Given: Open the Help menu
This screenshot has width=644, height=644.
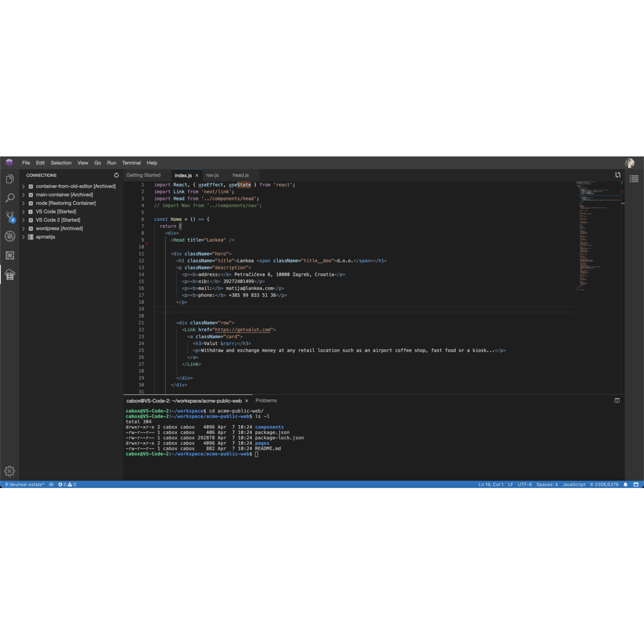Looking at the screenshot, I should pos(152,163).
